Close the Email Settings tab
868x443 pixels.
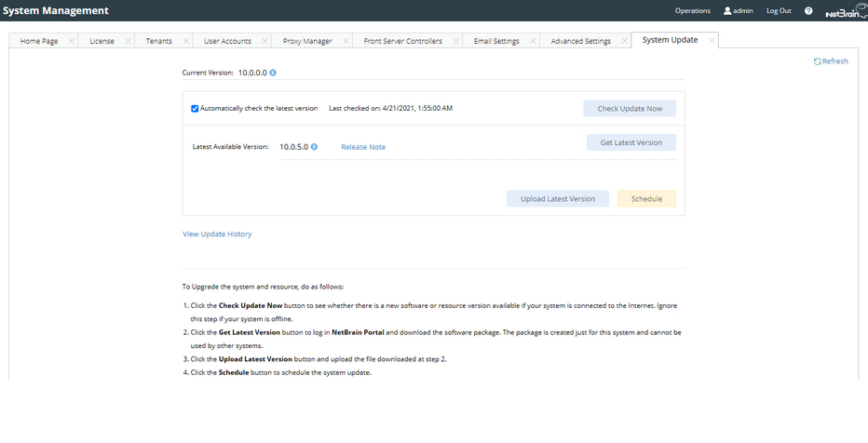532,41
